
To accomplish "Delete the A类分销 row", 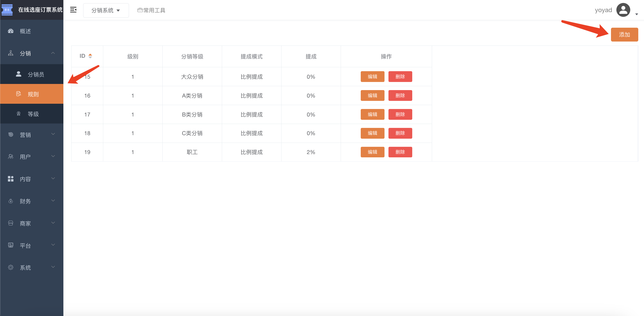I will point(400,96).
